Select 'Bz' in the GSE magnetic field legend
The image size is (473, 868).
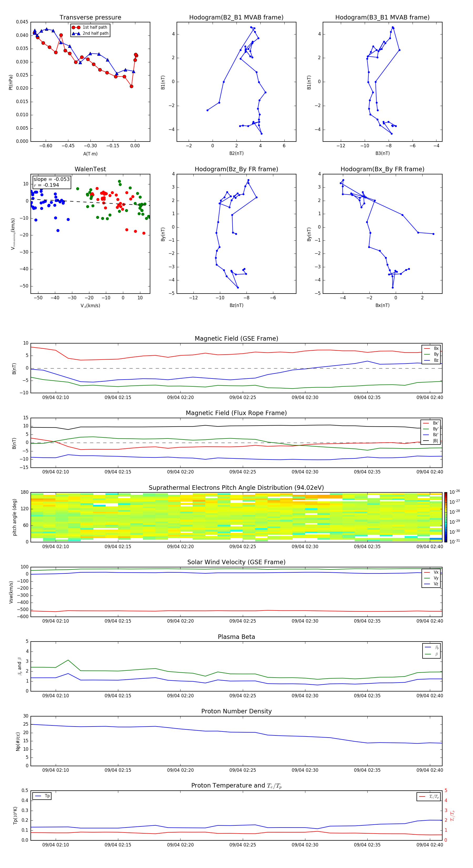click(x=431, y=361)
